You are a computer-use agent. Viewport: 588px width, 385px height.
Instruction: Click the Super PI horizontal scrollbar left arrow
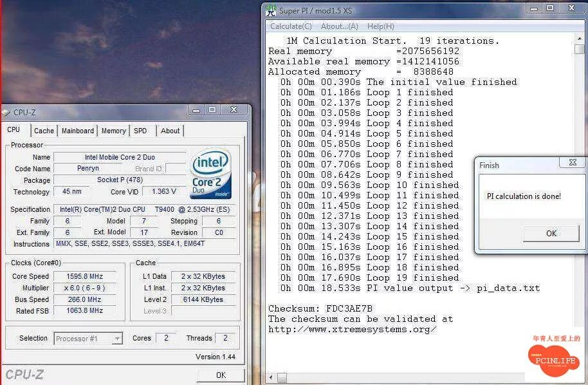point(271,377)
